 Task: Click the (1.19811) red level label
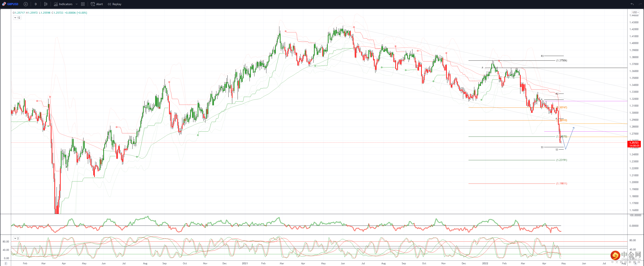click(x=562, y=184)
